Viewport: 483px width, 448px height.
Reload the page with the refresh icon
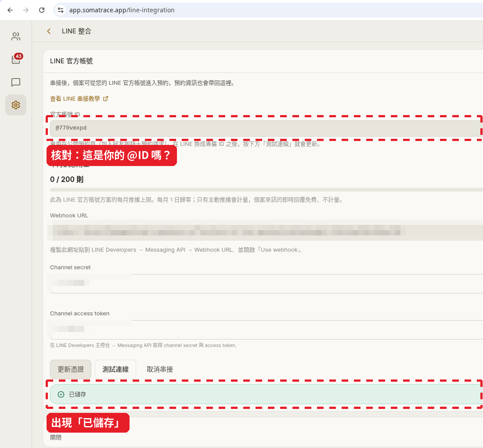coord(42,10)
